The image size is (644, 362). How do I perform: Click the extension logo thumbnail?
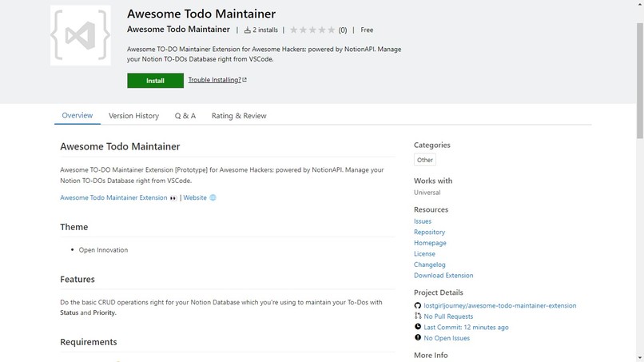pyautogui.click(x=81, y=35)
